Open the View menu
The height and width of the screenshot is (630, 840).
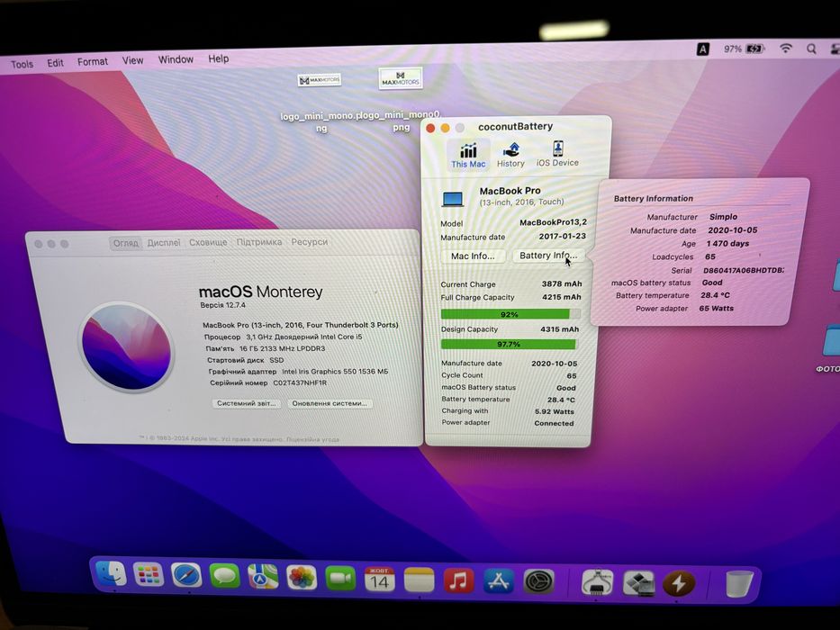coord(132,60)
